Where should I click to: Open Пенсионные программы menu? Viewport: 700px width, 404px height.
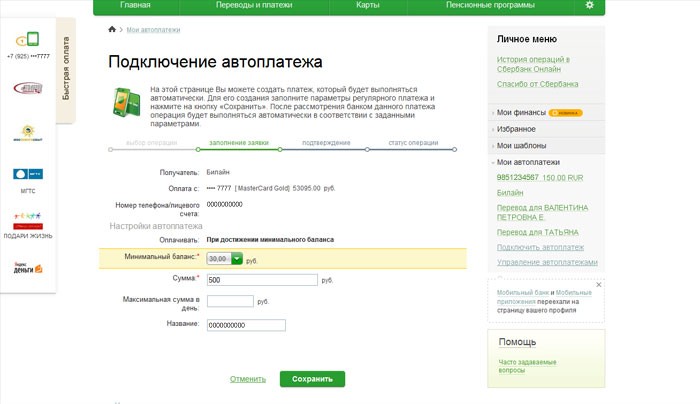tap(490, 5)
